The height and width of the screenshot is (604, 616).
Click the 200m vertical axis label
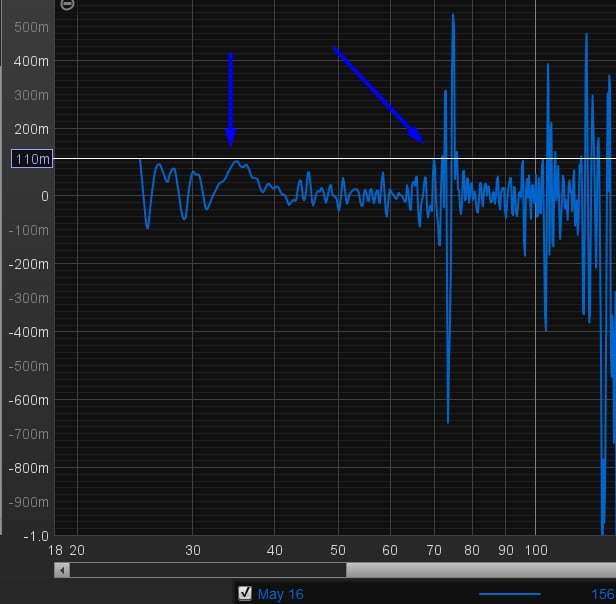tap(31, 129)
